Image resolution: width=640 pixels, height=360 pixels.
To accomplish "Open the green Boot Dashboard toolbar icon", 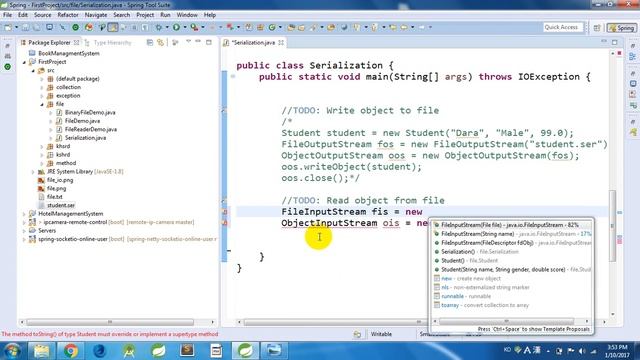I will [x=76, y=27].
